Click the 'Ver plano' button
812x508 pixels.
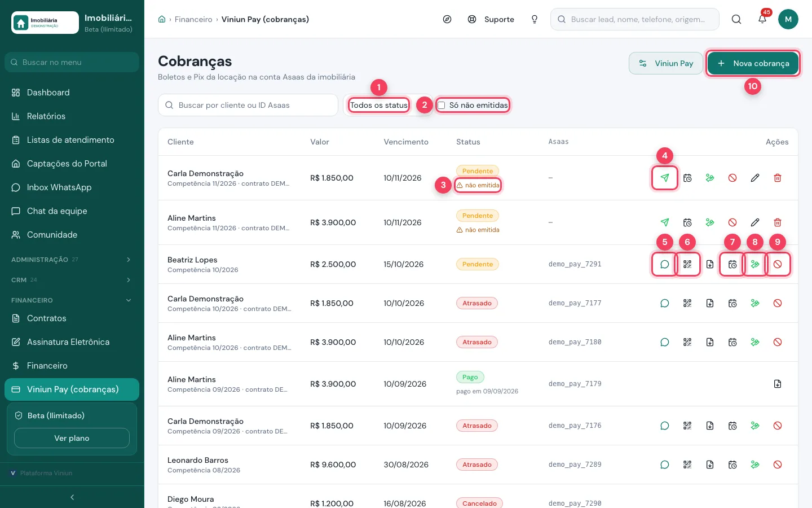pos(72,438)
